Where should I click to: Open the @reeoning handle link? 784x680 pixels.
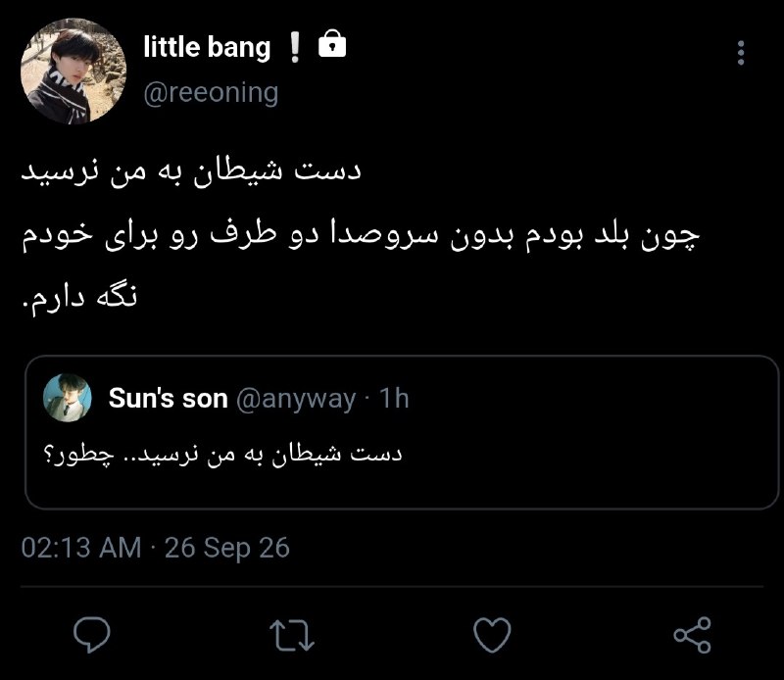(x=211, y=93)
